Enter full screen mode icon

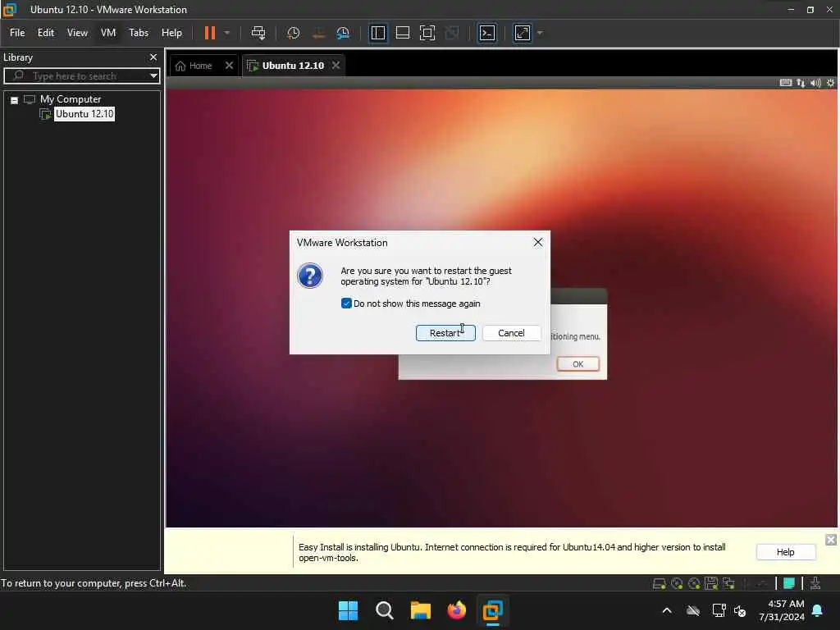(427, 33)
